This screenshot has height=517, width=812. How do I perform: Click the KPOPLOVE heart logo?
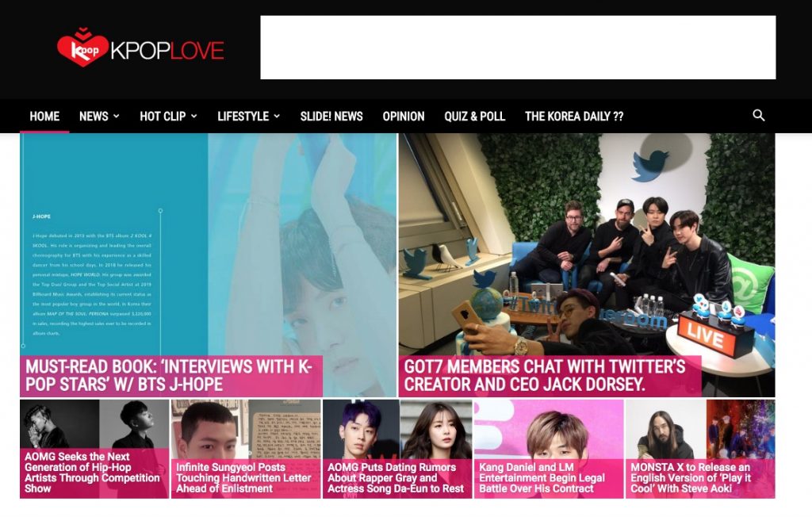tap(82, 48)
